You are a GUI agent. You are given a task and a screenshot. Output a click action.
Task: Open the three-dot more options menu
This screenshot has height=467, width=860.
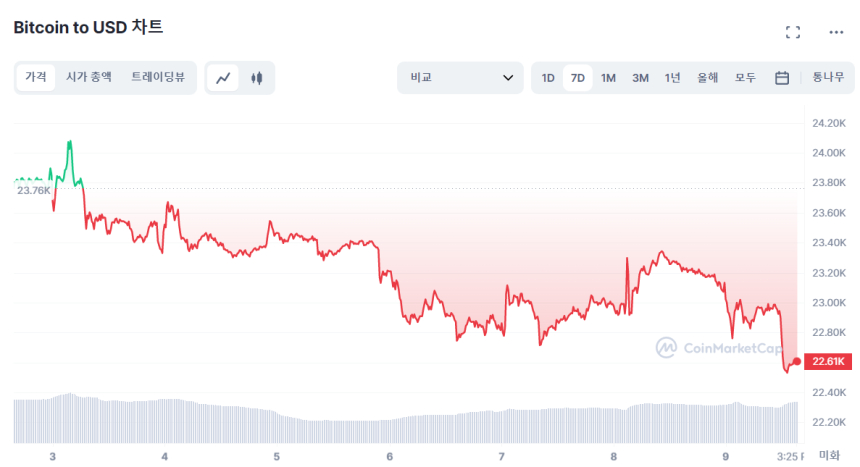836,32
